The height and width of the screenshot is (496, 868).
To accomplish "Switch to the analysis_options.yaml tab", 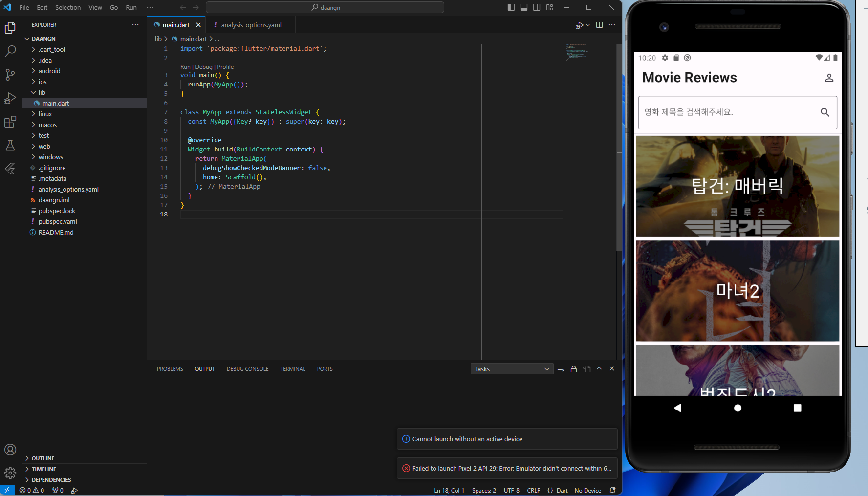I will [251, 25].
